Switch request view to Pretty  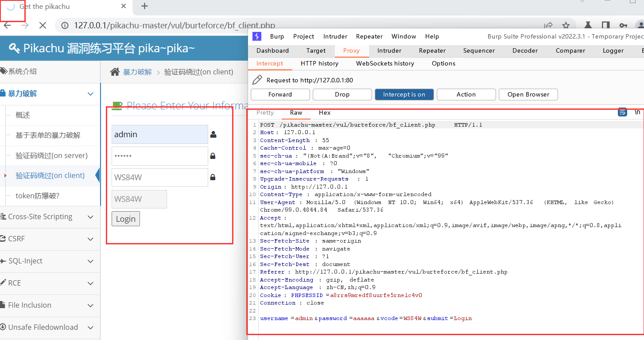265,112
